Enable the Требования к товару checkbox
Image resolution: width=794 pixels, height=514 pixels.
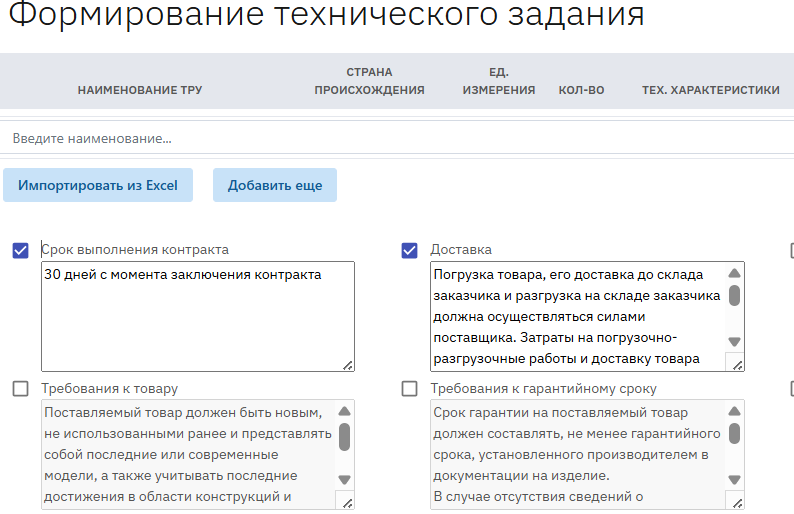[x=20, y=389]
